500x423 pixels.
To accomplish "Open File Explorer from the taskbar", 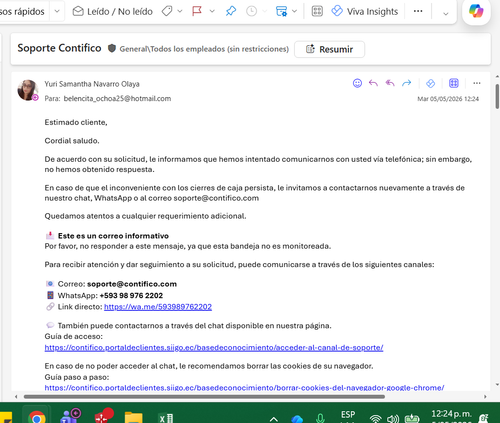I will coord(133,417).
